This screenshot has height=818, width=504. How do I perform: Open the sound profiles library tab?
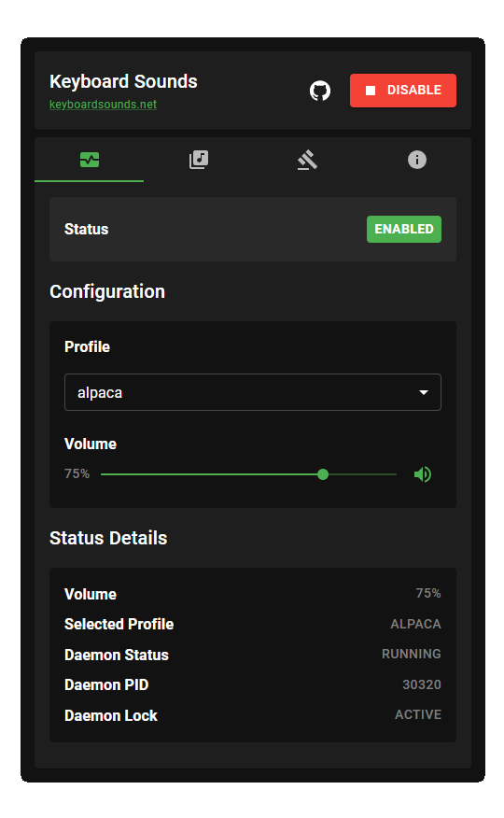[199, 160]
